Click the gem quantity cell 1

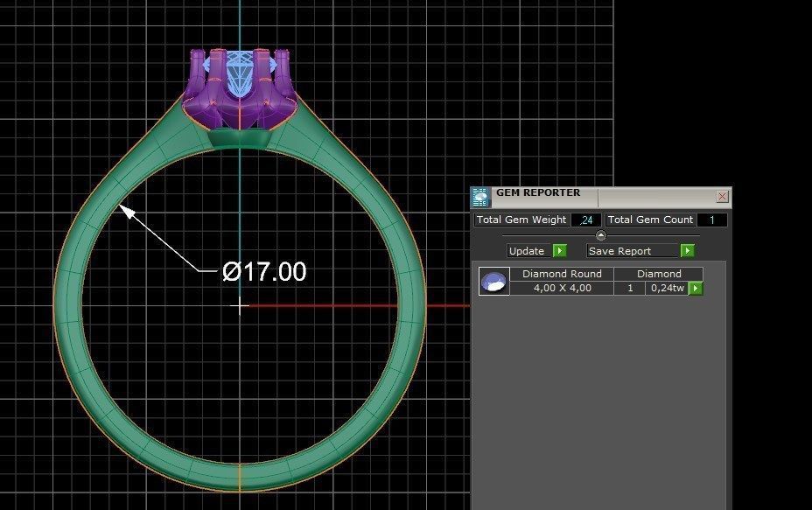(630, 289)
